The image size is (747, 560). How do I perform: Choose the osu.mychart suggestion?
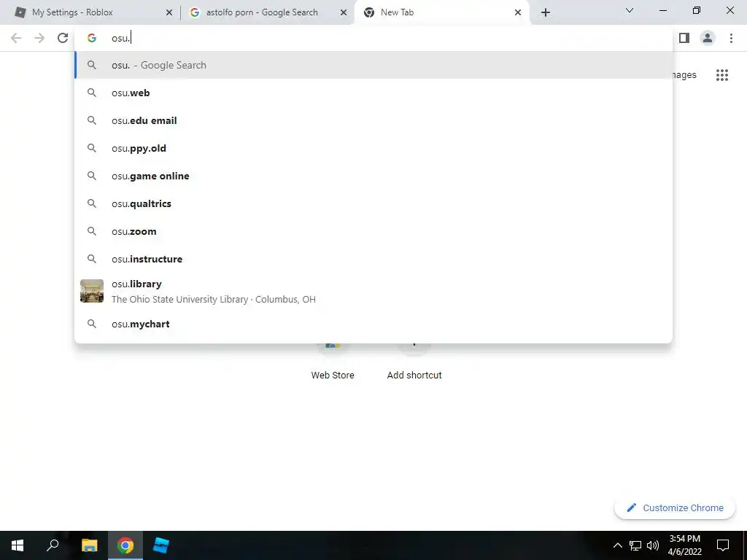click(373, 324)
